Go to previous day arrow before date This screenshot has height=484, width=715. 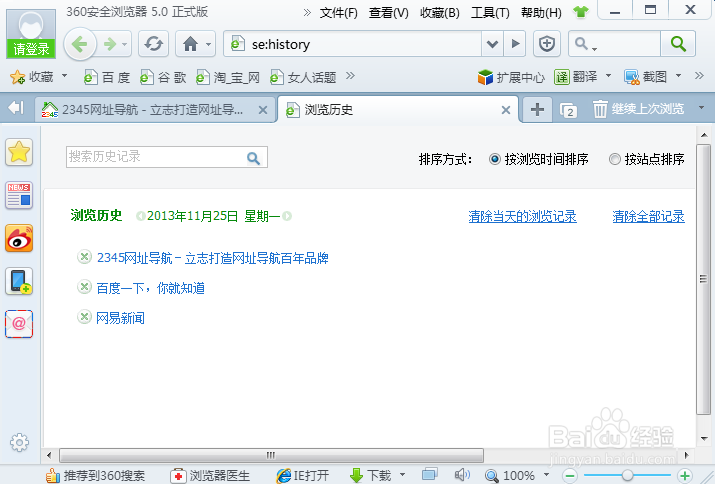pos(140,216)
